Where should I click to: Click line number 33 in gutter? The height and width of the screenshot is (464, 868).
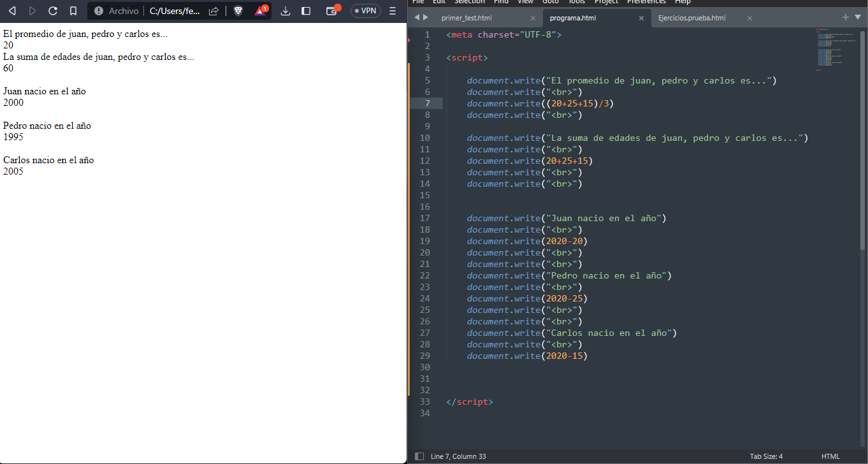pyautogui.click(x=425, y=402)
